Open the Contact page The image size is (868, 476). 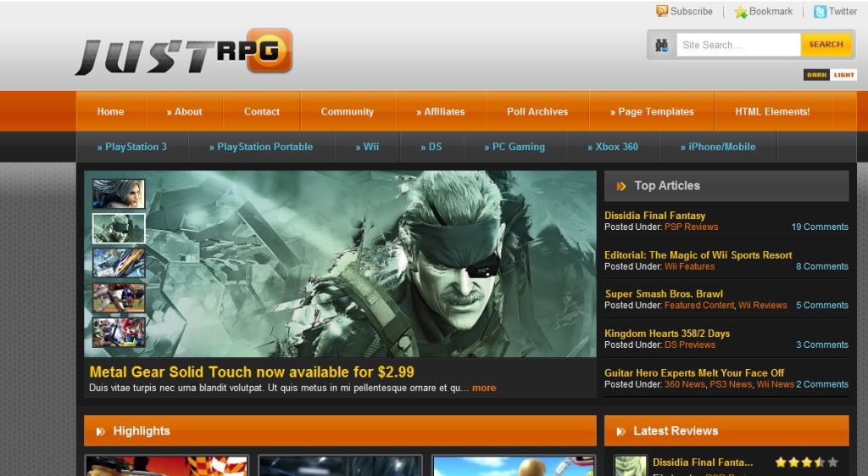click(262, 111)
